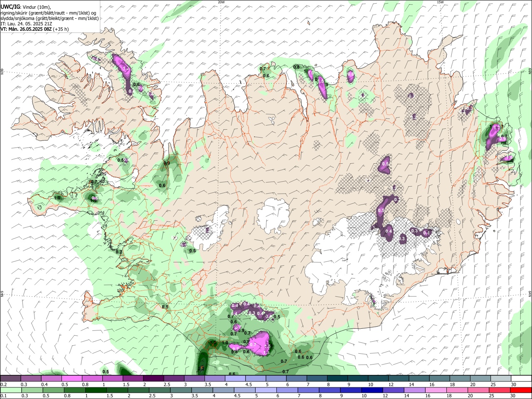Click the '15W' longitude label
The height and width of the screenshot is (399, 532).
(440, 2)
